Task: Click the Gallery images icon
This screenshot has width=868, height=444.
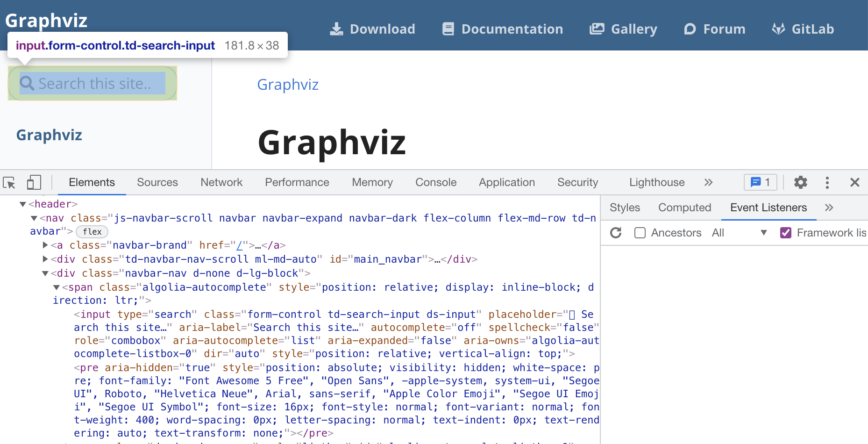Action: pyautogui.click(x=597, y=29)
